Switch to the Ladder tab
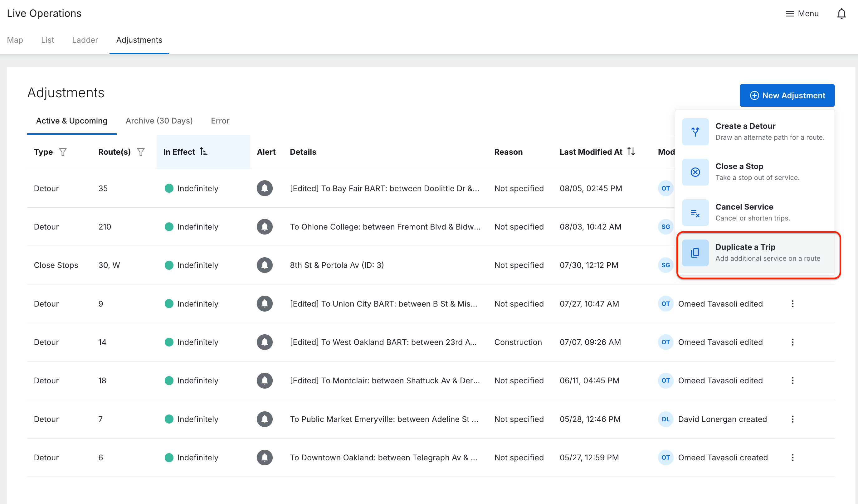 click(85, 40)
